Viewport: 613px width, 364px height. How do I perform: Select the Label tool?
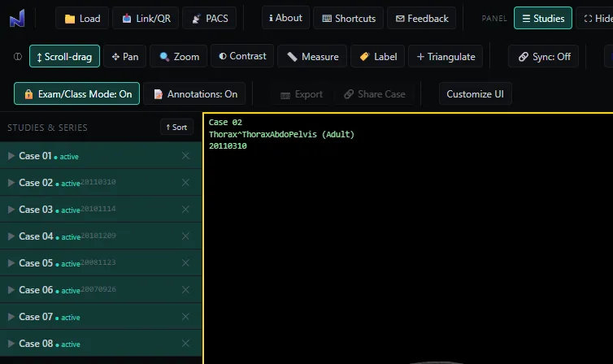point(378,57)
